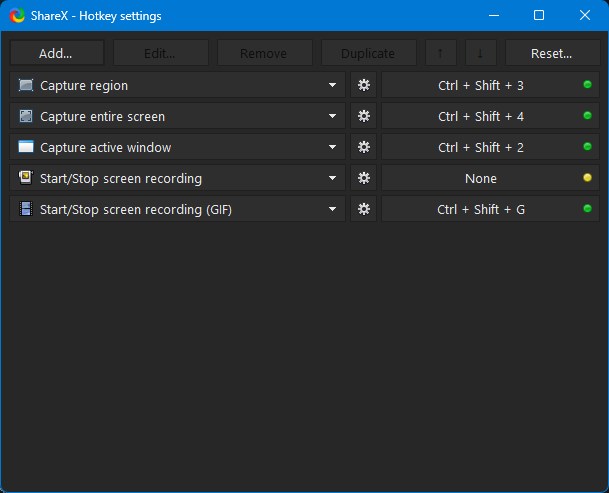Open settings gear for screen recording (GIF)
Viewport: 609px width, 493px height.
[x=364, y=209]
